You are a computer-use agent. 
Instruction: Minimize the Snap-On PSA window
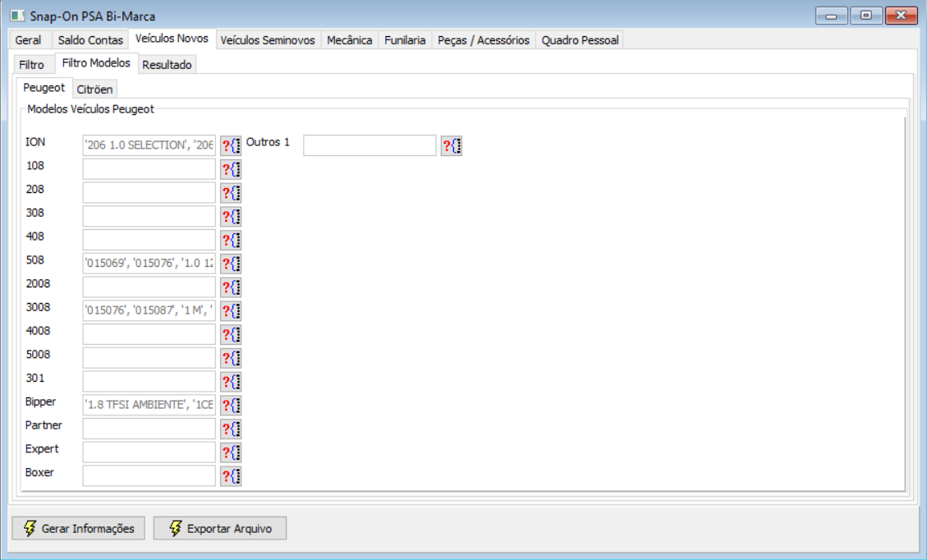point(831,16)
